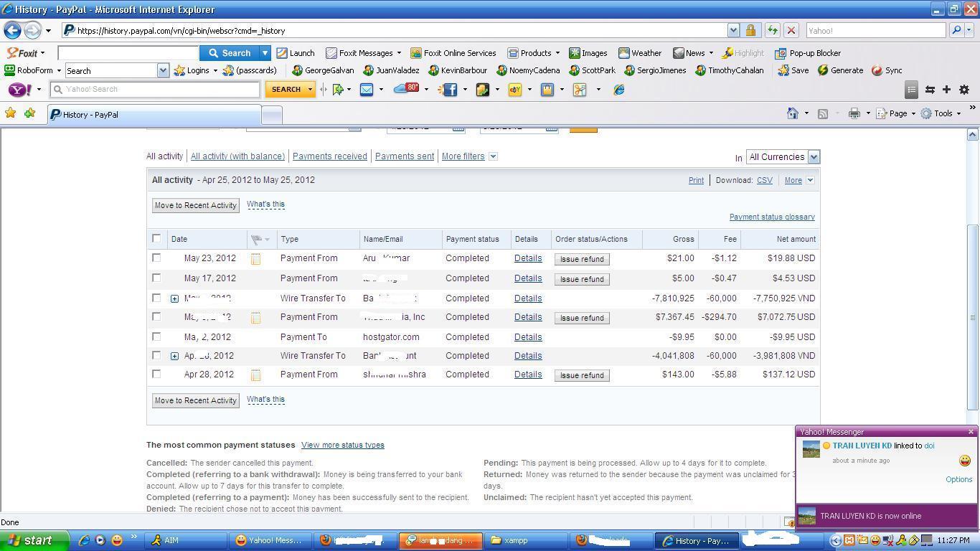Click the Foxit Images button
Screen dimensions: 980x551
pos(588,53)
